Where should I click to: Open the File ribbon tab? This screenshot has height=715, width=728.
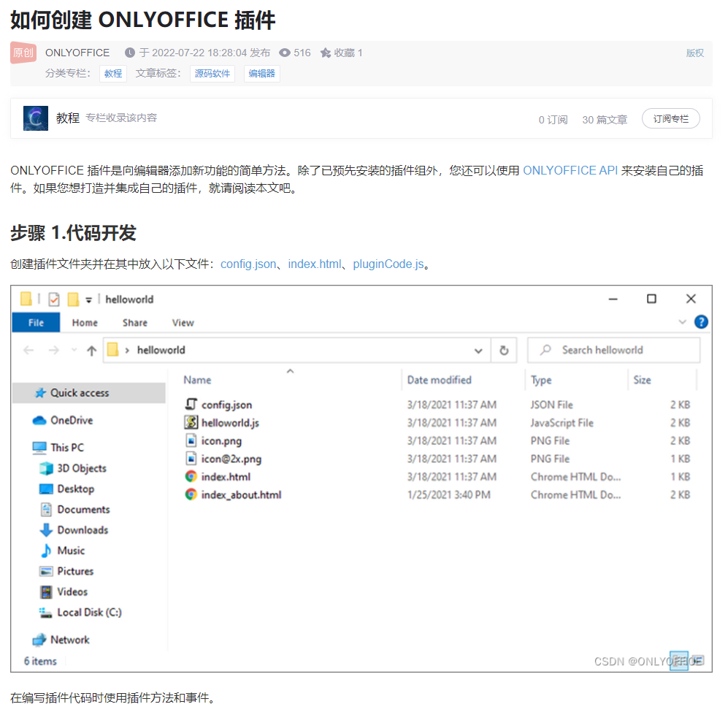coord(36,323)
